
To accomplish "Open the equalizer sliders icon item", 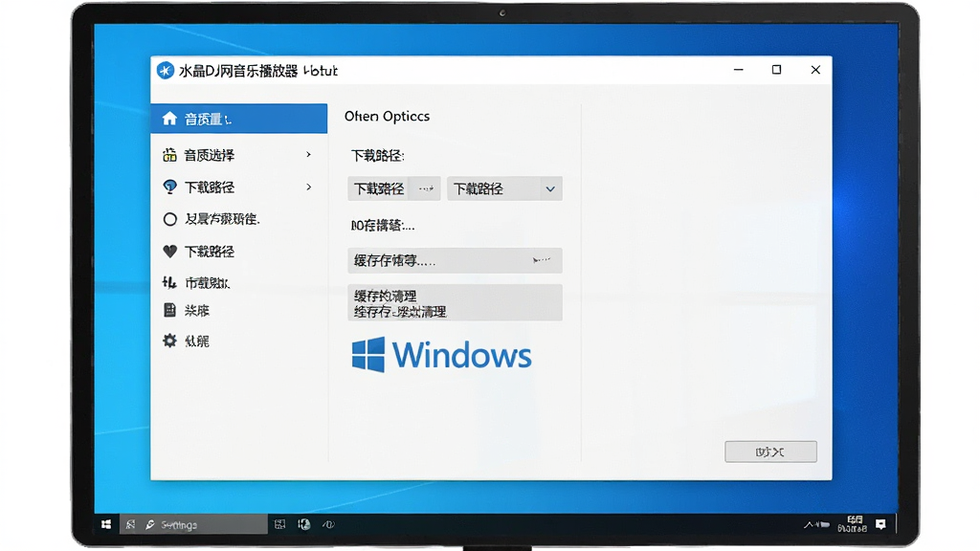I will coord(169,282).
